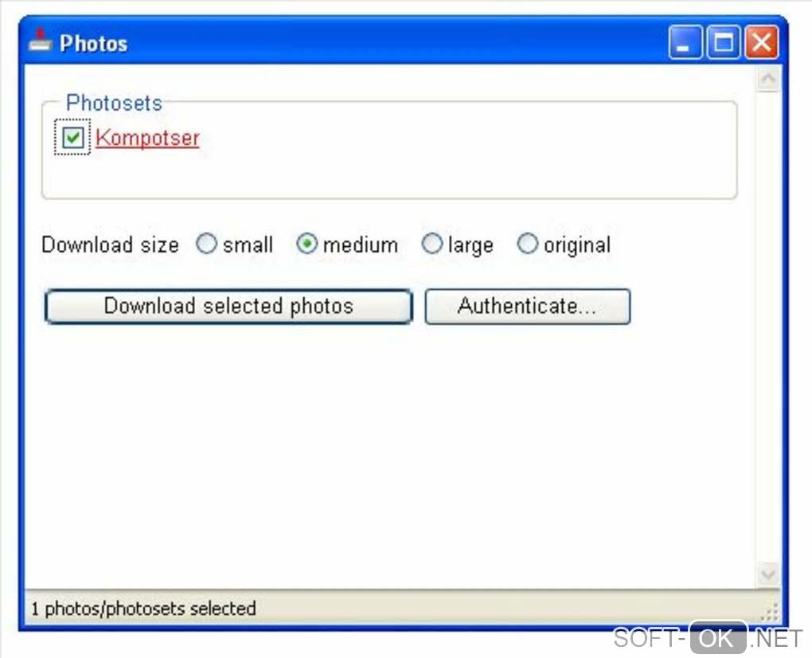Click the 'Download size' label

coord(110,245)
